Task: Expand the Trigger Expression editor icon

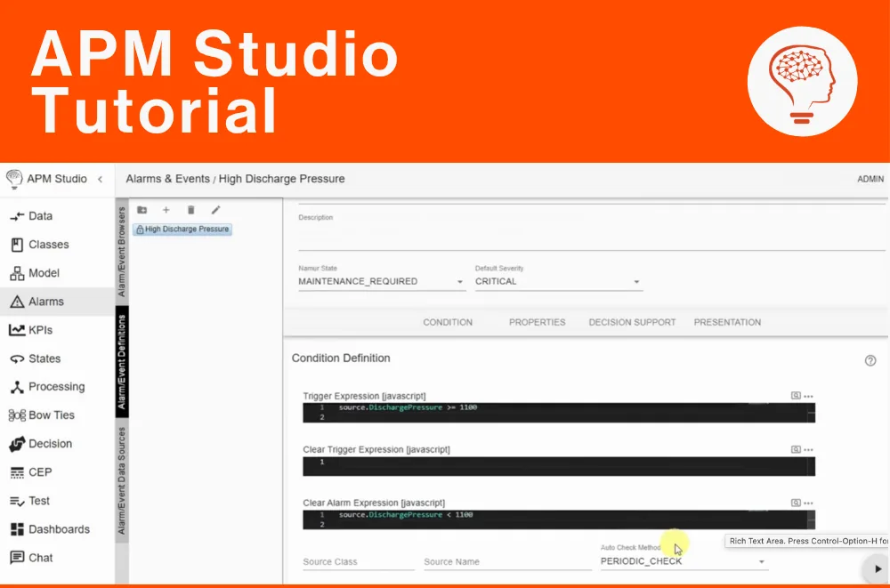Action: click(x=796, y=396)
